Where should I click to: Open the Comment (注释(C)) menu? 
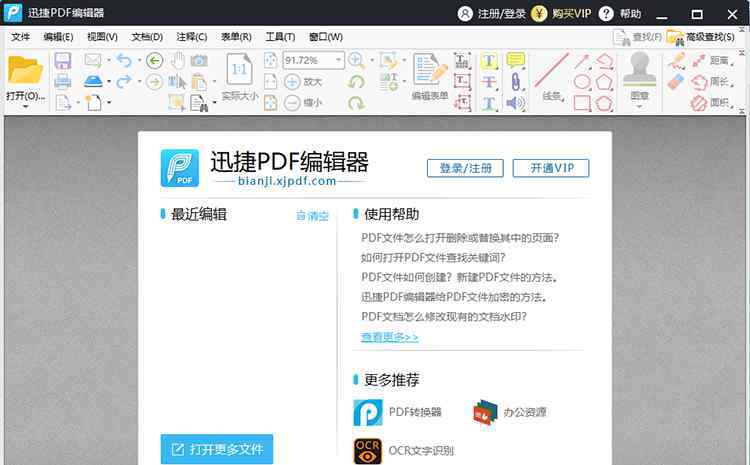tap(192, 37)
